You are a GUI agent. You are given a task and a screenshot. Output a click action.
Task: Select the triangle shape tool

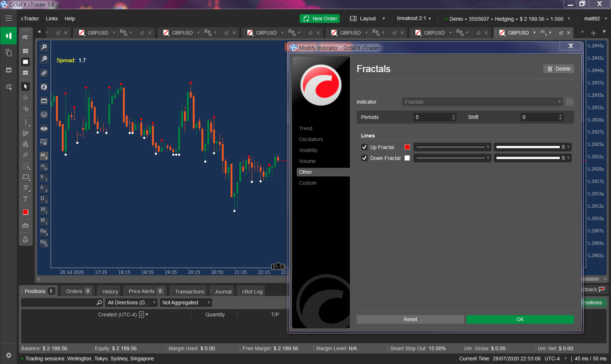tap(25, 188)
